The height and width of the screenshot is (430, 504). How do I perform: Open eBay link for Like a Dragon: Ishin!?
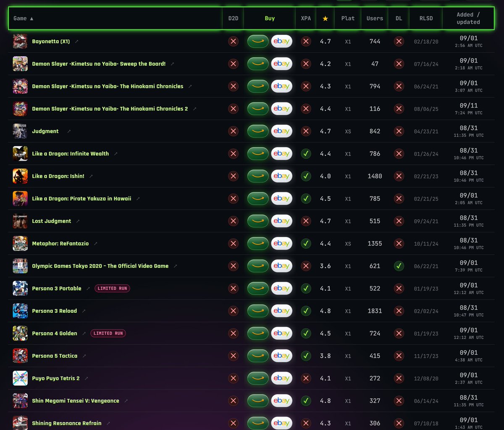[x=281, y=176]
